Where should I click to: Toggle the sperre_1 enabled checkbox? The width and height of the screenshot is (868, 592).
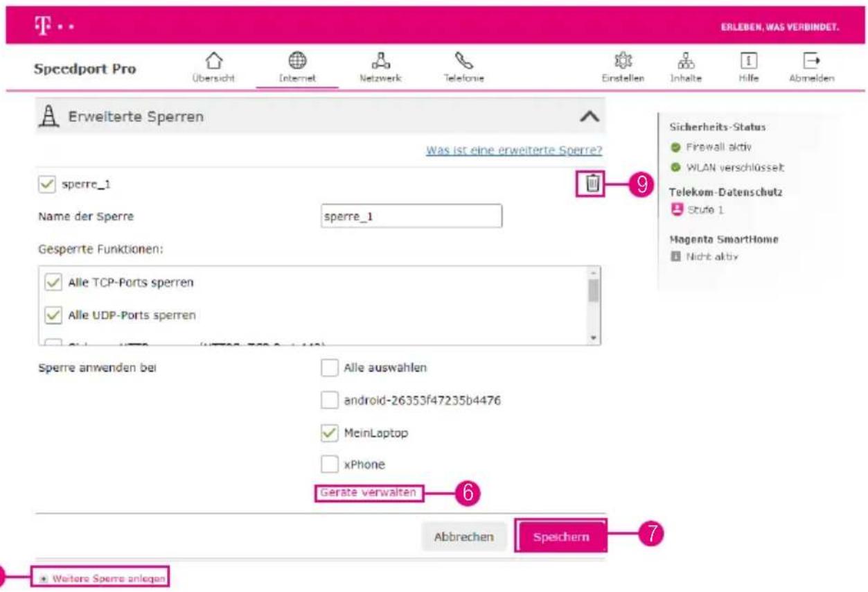pyautogui.click(x=47, y=185)
